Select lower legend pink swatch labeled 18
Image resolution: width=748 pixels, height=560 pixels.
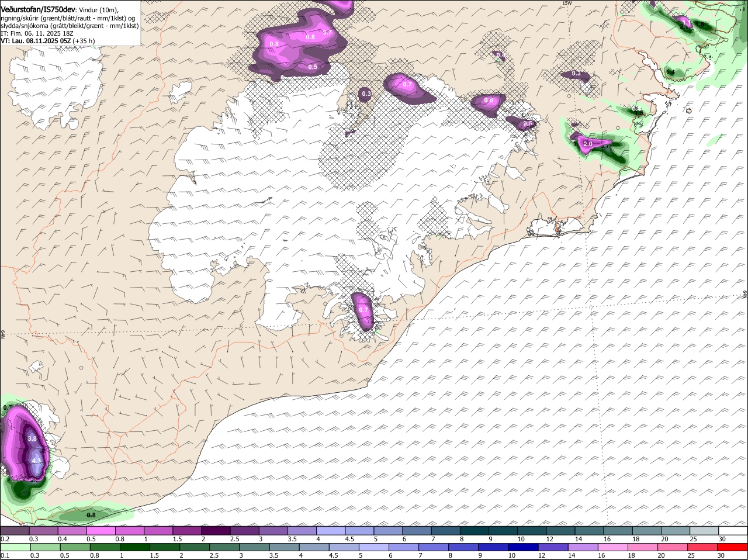643,548
